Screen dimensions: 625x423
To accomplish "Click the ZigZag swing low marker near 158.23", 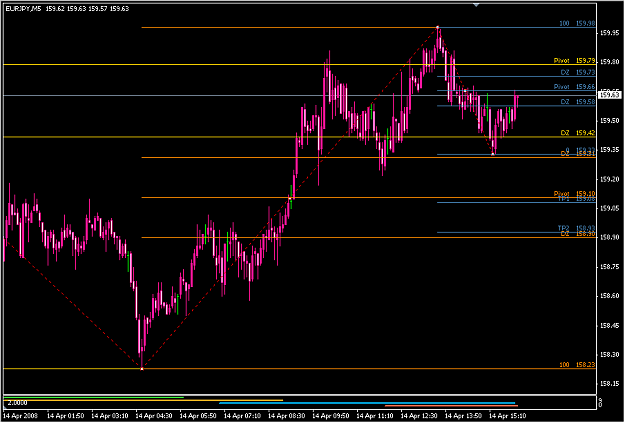I will [142, 369].
